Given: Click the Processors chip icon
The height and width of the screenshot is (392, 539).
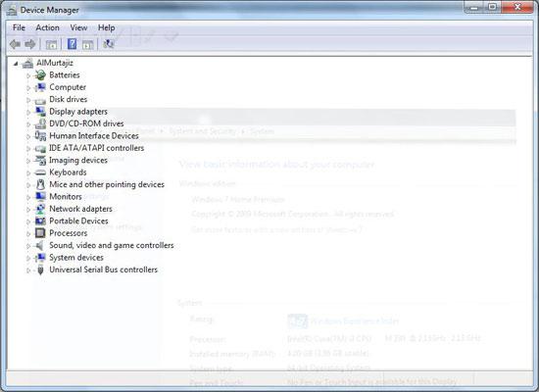Looking at the screenshot, I should (x=40, y=233).
